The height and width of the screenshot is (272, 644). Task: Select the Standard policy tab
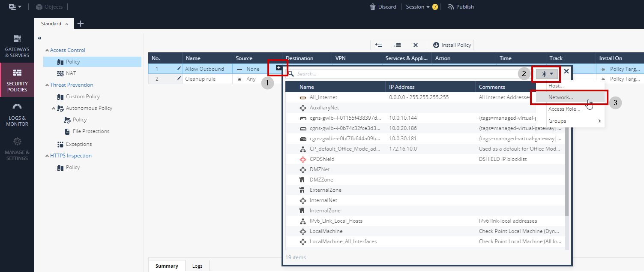[x=50, y=24]
